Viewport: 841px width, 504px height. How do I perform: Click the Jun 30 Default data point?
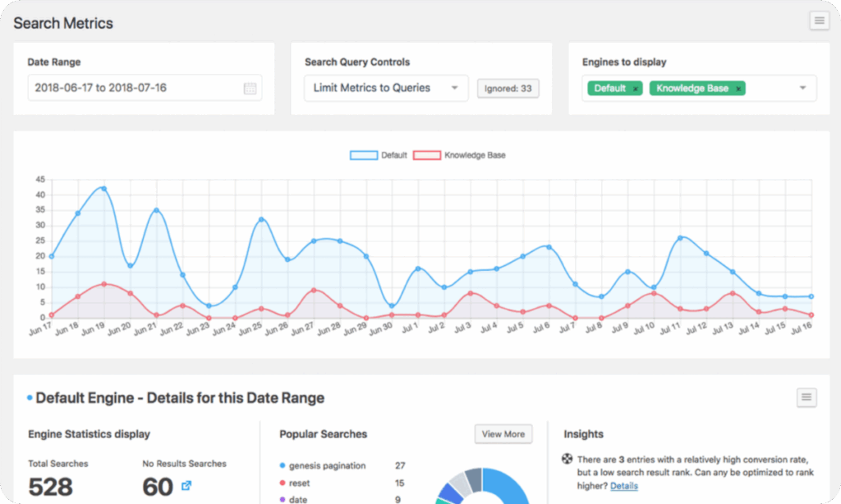click(x=392, y=305)
